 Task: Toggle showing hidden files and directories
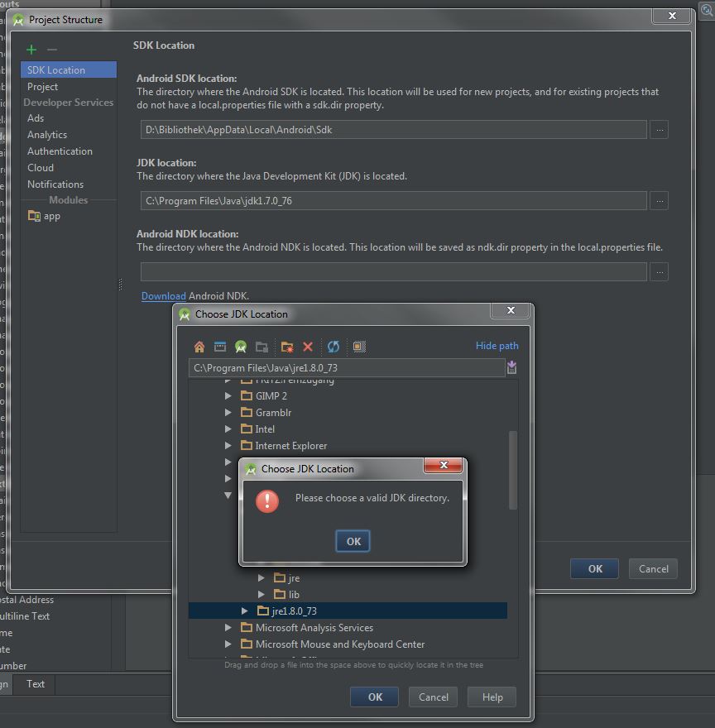(x=359, y=347)
